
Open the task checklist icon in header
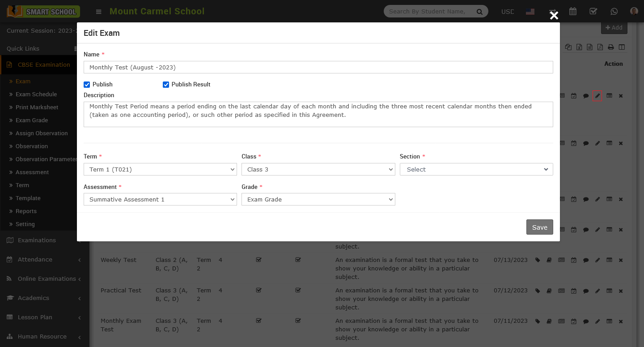(x=593, y=12)
